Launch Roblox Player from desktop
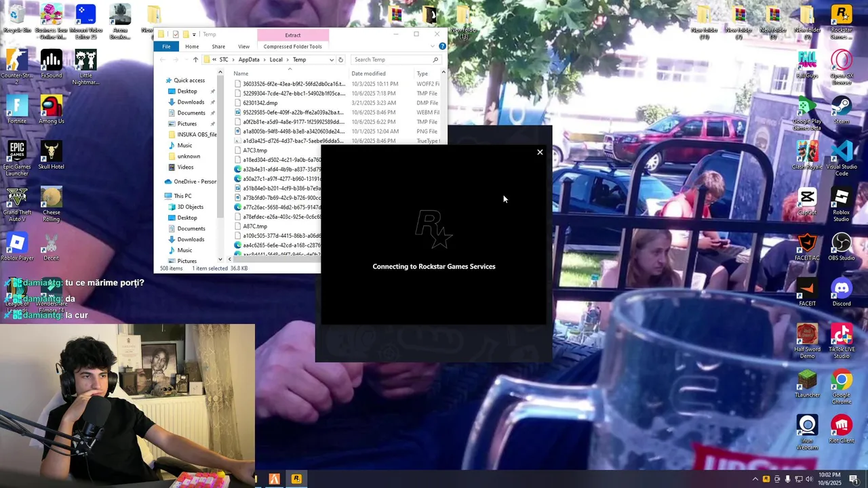The height and width of the screenshot is (488, 868). click(17, 247)
